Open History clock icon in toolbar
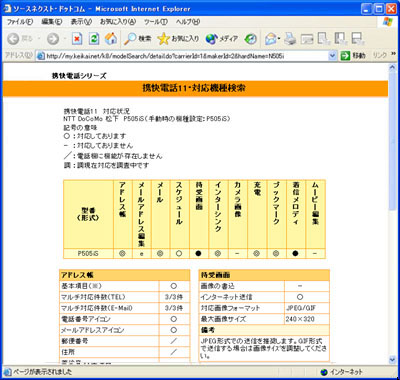400x380 pixels. (x=251, y=39)
